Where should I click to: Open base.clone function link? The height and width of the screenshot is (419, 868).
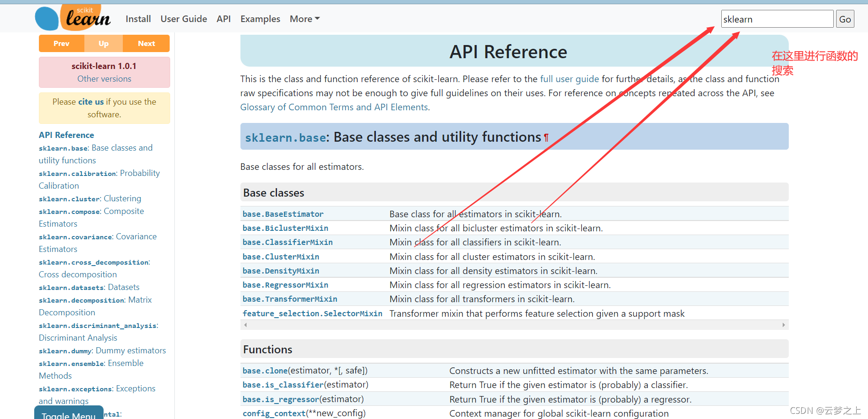pyautogui.click(x=265, y=371)
